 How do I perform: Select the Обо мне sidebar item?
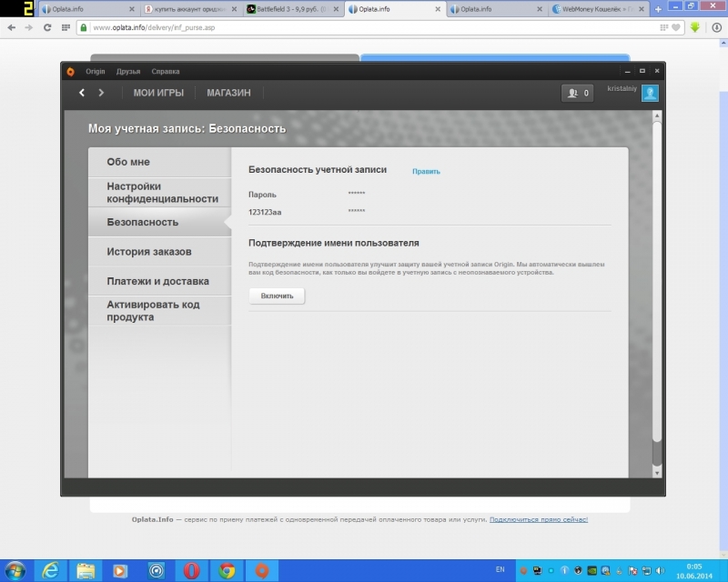[x=160, y=162]
